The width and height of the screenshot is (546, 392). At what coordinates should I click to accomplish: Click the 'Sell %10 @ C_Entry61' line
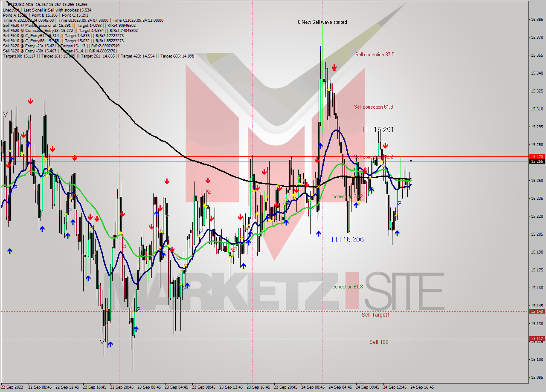click(x=63, y=36)
